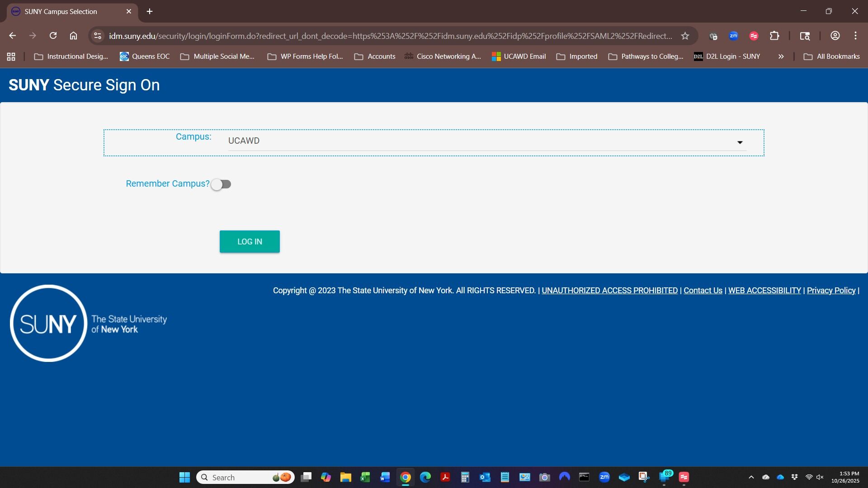
Task: Open the Queens EOC bookmark
Action: click(145, 56)
